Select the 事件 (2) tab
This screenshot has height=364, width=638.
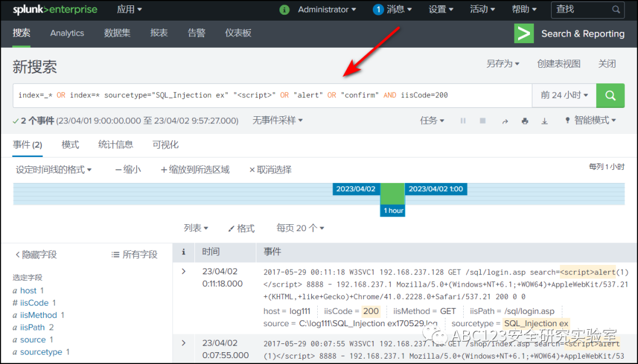point(27,145)
